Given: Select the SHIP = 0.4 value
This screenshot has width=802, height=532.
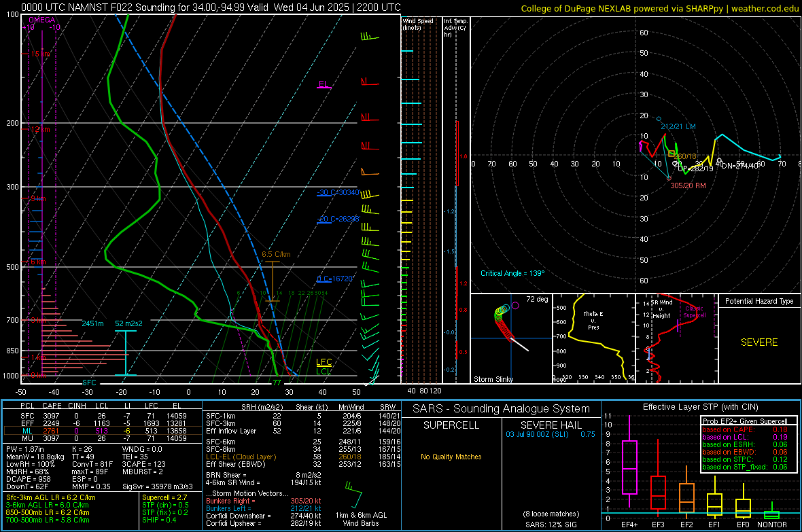Looking at the screenshot, I should (160, 520).
